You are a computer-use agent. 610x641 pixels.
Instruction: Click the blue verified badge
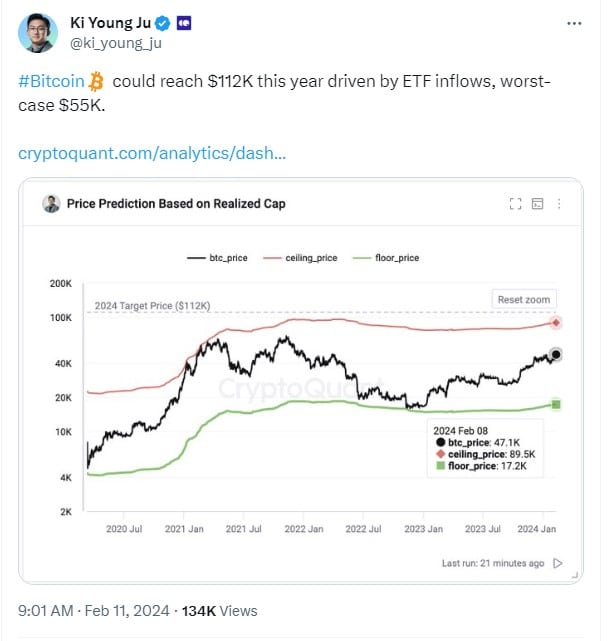click(x=161, y=22)
